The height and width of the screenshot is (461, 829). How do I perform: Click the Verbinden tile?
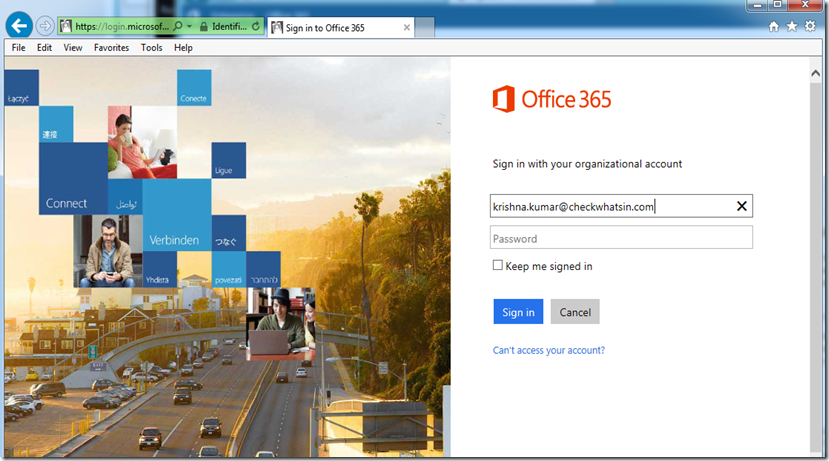[177, 215]
